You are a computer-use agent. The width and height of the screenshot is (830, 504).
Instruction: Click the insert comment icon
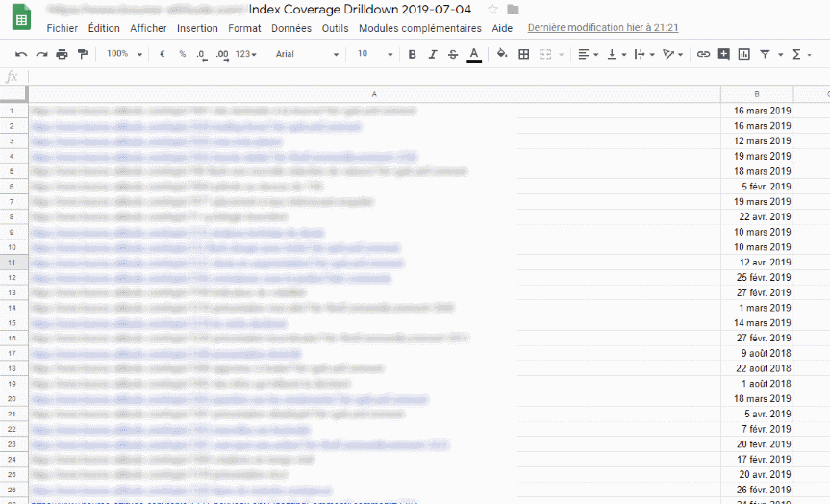tap(723, 55)
